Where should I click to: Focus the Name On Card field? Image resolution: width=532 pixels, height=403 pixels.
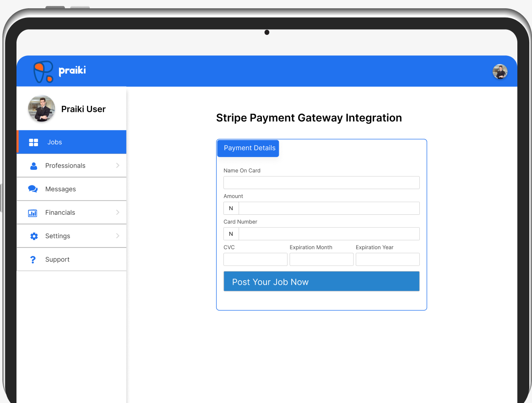321,183
